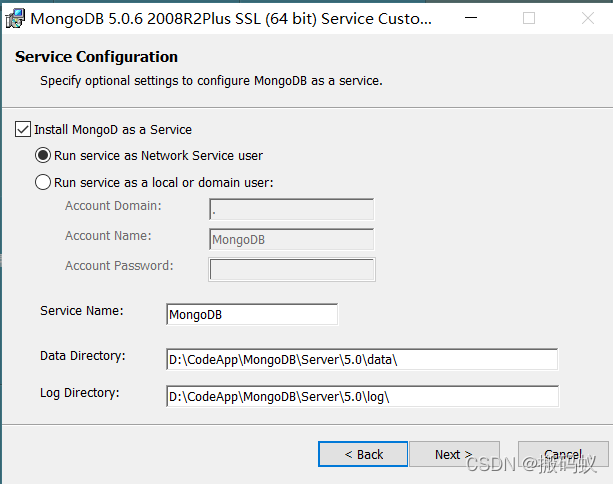
Task: Click the 'Account Domain:' label
Action: click(113, 206)
